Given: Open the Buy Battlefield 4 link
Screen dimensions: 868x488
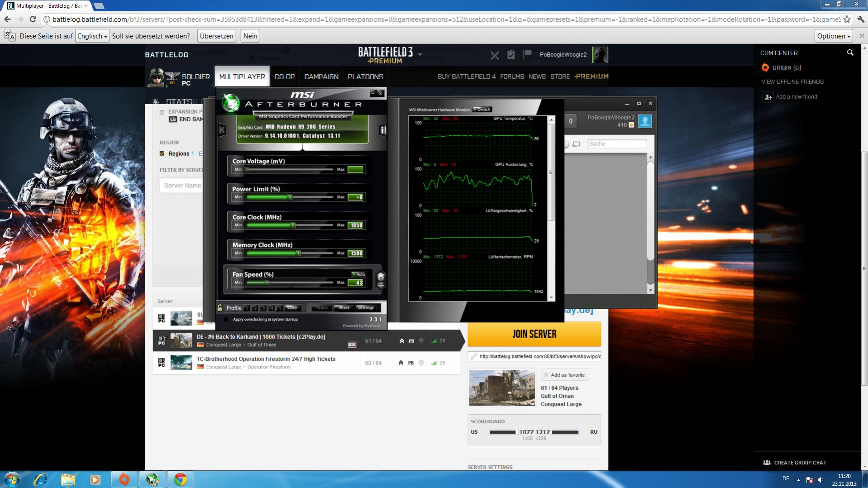Looking at the screenshot, I should pyautogui.click(x=467, y=77).
